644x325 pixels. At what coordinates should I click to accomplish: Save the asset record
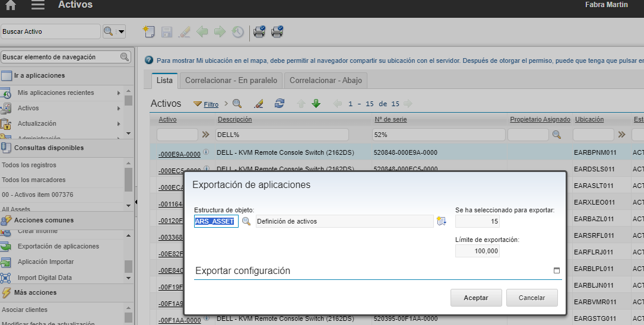[167, 32]
